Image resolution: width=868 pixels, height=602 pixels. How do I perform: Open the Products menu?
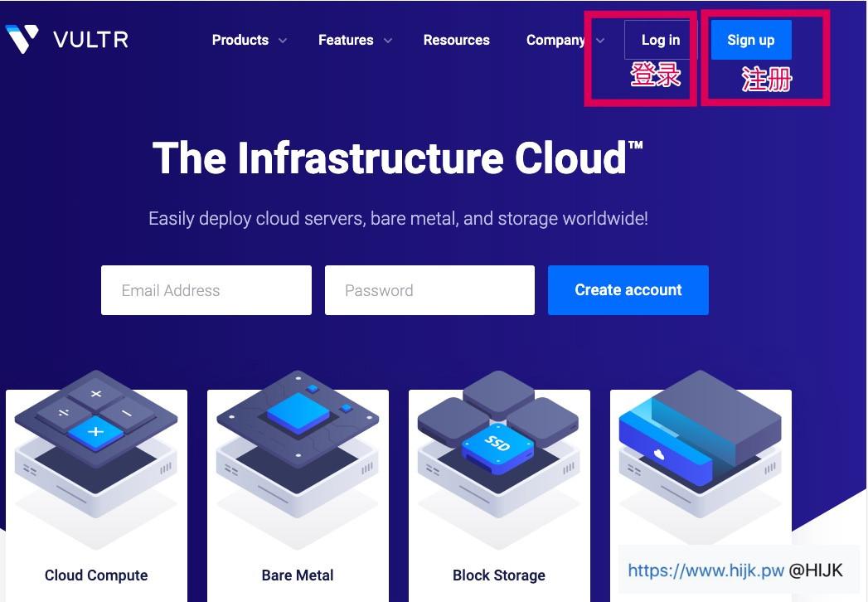(x=240, y=40)
